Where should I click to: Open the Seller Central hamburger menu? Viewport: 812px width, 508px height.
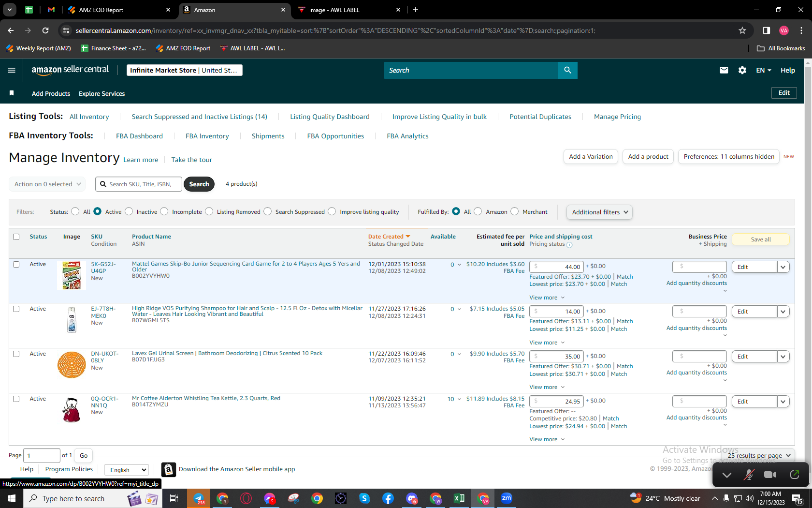12,70
